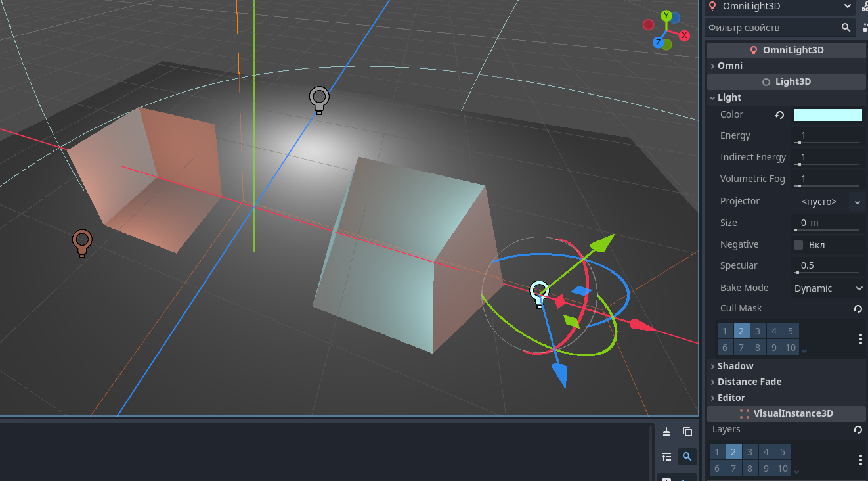The image size is (868, 481).
Task: Snap view to the dark blue negative Z handle
Action: pos(675,18)
